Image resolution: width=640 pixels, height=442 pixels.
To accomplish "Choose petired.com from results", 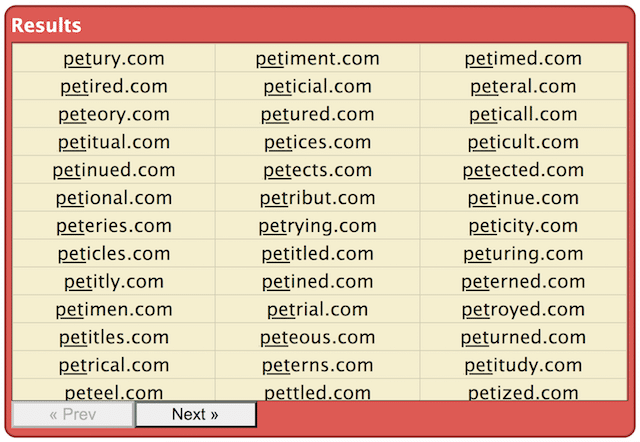I will coord(113,87).
